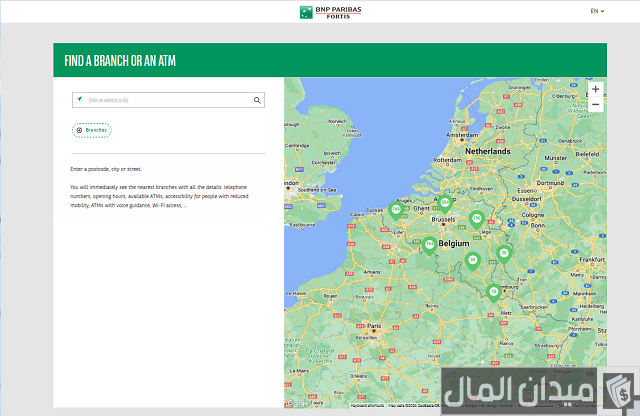Open map Keyboard shortcuts link
The height and width of the screenshot is (416, 640).
[x=366, y=405]
